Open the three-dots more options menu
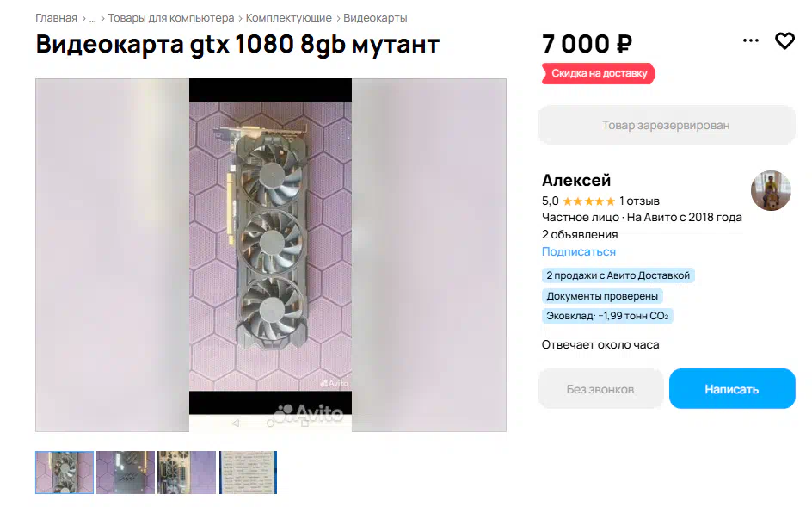This screenshot has width=812, height=507. click(x=750, y=40)
